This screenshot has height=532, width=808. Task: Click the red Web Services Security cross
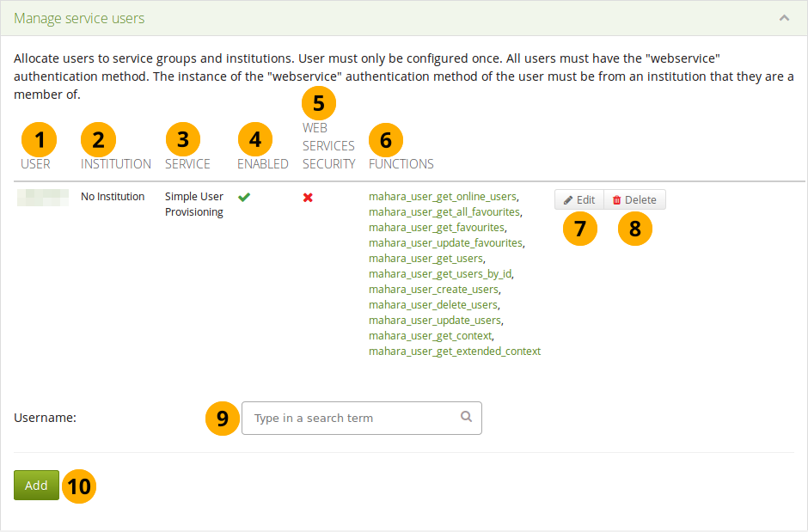pos(308,197)
